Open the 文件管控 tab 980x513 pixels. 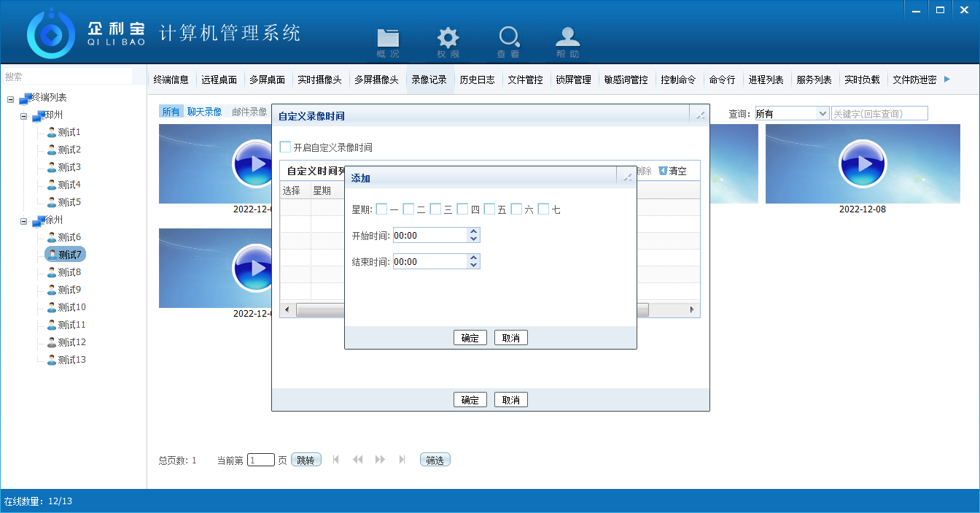pos(525,80)
